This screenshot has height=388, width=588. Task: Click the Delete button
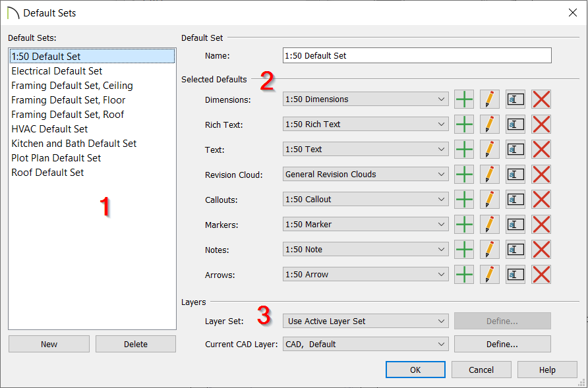(x=136, y=344)
